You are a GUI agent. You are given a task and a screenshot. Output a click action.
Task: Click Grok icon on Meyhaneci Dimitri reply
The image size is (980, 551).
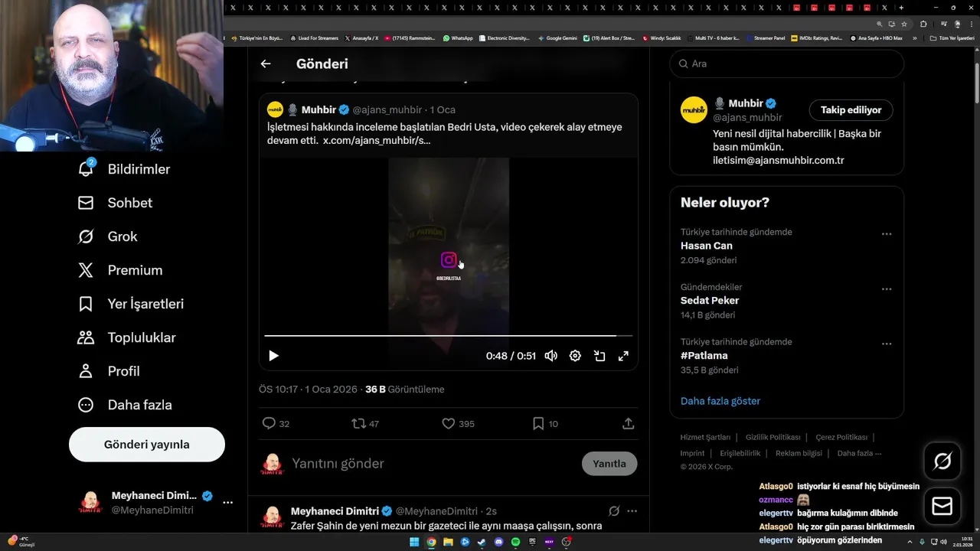pos(614,511)
